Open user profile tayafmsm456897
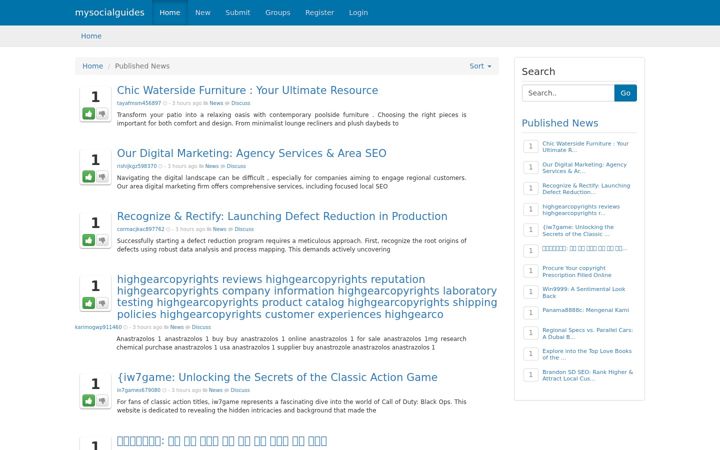Image resolution: width=720 pixels, height=450 pixels. pyautogui.click(x=139, y=103)
